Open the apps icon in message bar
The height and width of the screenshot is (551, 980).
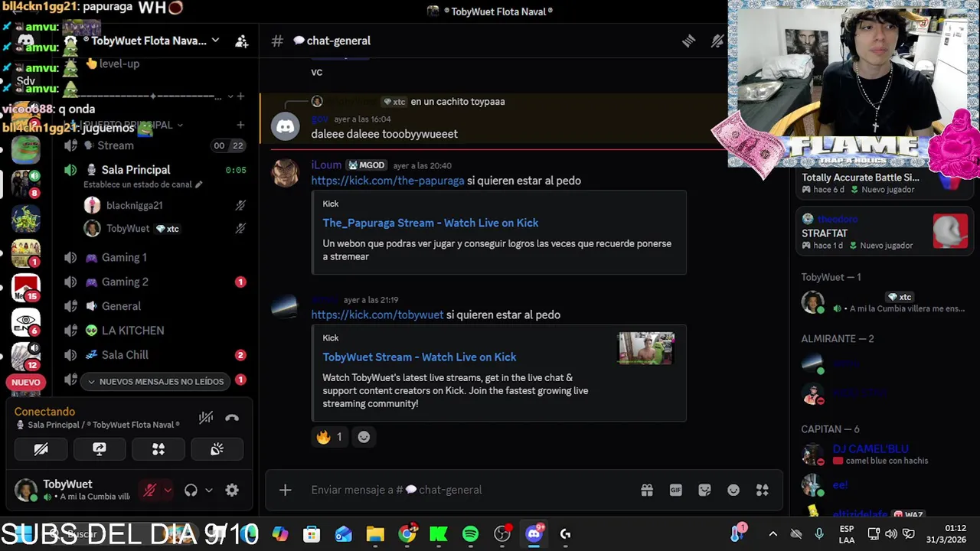pos(763,490)
